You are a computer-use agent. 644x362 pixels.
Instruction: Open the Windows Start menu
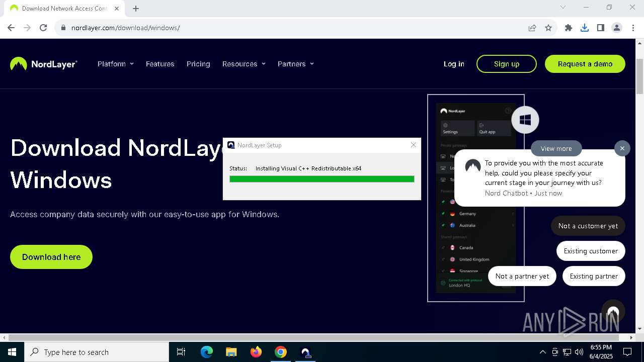12,352
